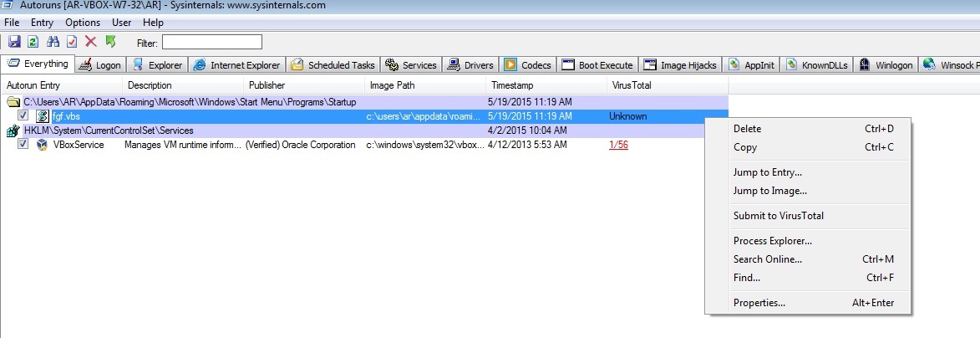Switch to the Winlogon tab

(887, 65)
